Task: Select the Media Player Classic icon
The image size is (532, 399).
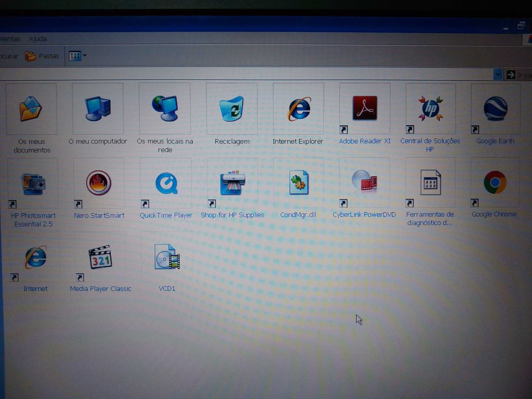Action: pyautogui.click(x=100, y=257)
